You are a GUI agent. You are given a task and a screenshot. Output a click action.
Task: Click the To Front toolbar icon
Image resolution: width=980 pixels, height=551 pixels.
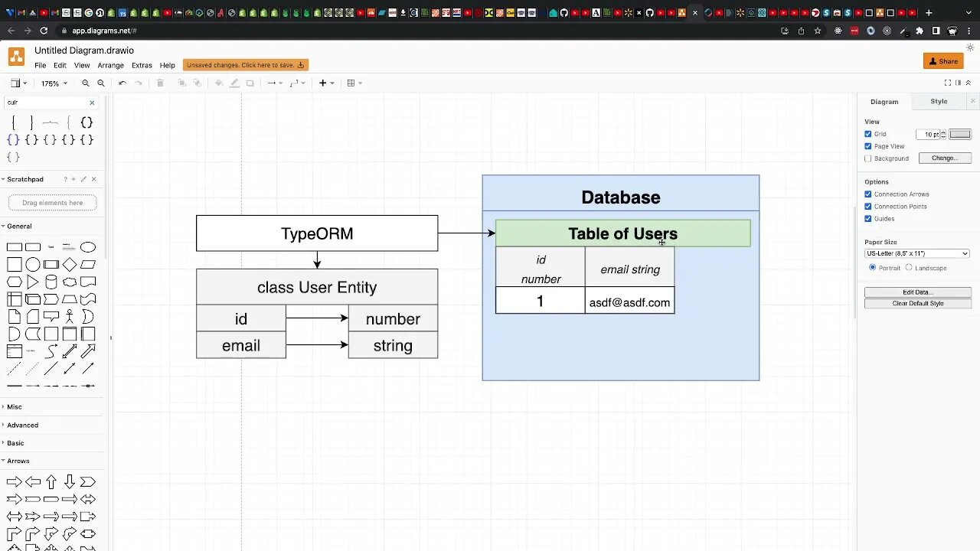[181, 83]
